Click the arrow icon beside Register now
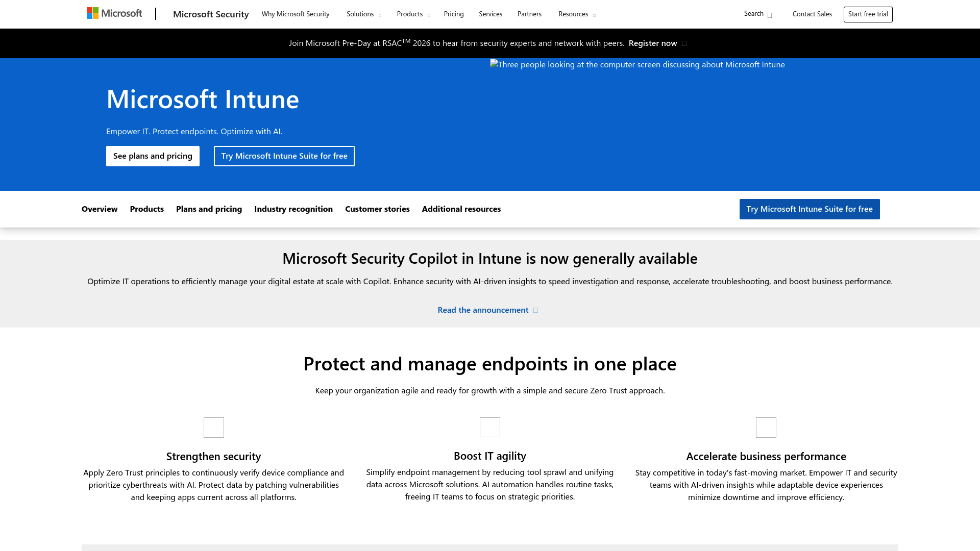 pyautogui.click(x=685, y=43)
